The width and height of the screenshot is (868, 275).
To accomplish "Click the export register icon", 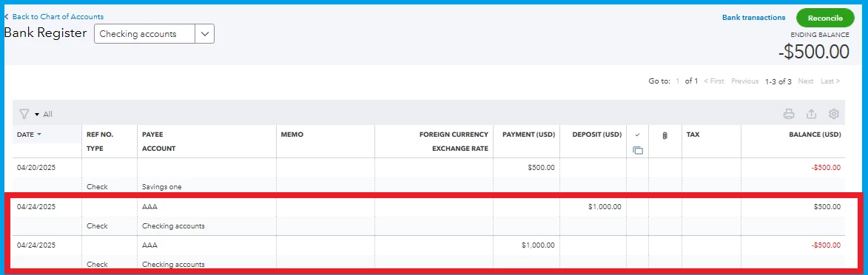I will (812, 114).
